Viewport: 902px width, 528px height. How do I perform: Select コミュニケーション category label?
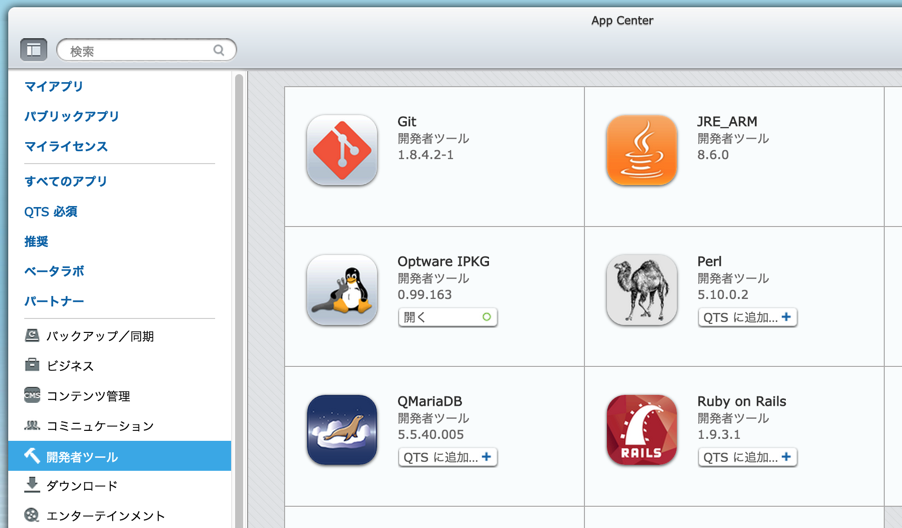[100, 426]
